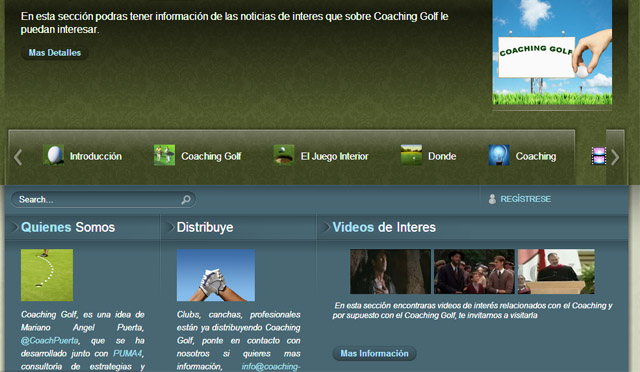
Task: Click the Mas Detalles button
Action: [x=55, y=53]
